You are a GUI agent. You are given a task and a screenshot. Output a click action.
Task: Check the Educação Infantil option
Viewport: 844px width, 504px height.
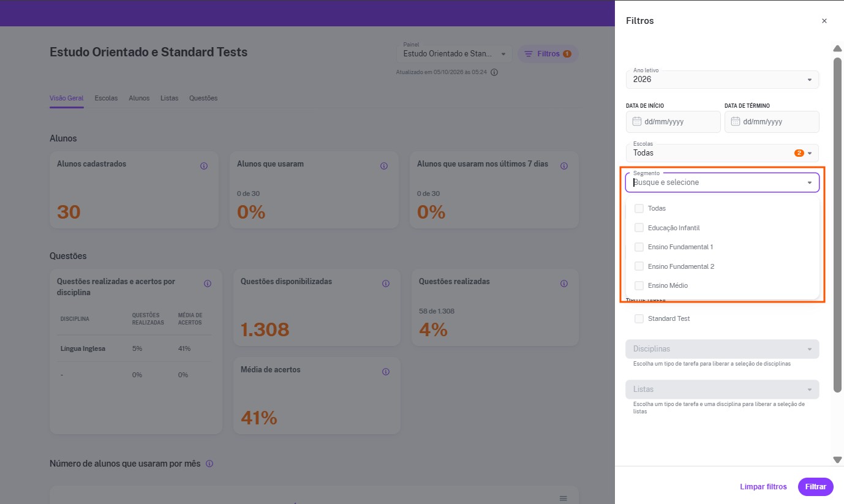coord(639,228)
